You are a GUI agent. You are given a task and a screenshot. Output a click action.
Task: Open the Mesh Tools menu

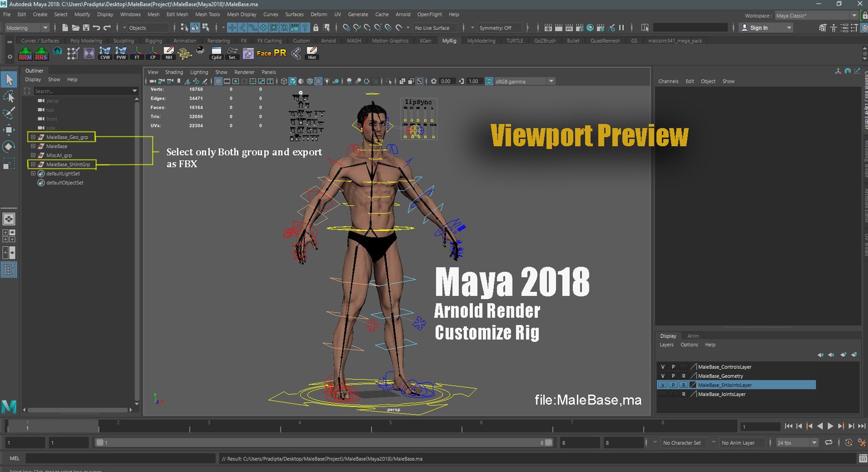208,14
